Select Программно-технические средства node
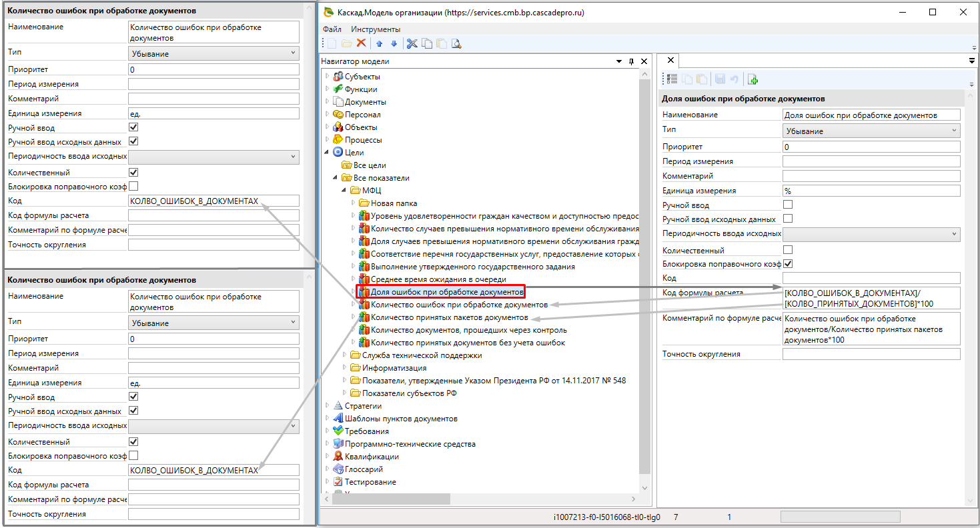Viewport: 980px width, 528px height. point(410,444)
